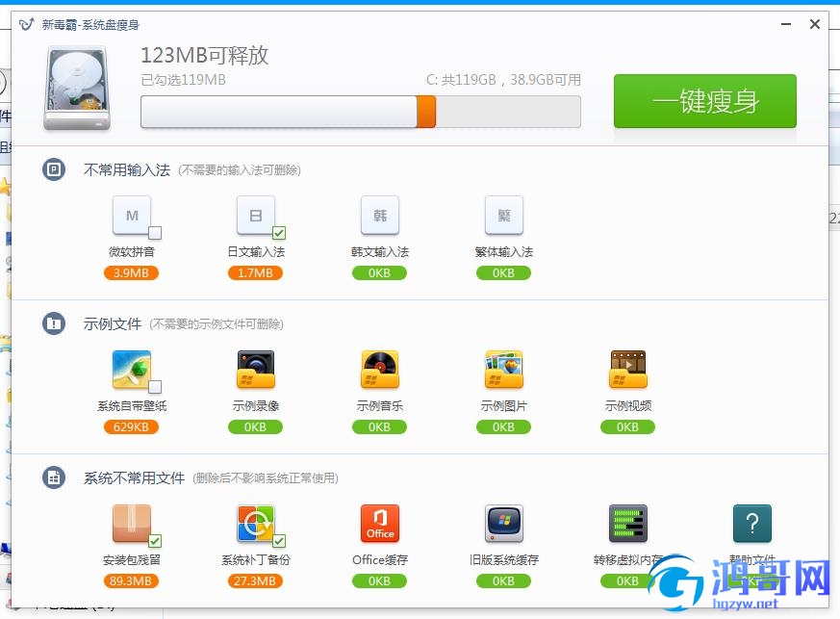Check the 微软拼音 checkbox
840x619 pixels.
[x=155, y=233]
